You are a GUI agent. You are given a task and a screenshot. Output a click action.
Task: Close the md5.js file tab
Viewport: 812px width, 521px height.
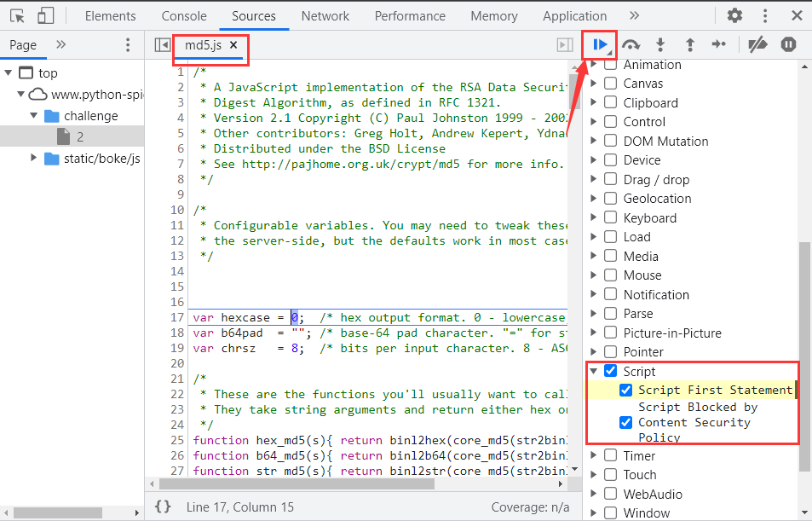coord(233,44)
